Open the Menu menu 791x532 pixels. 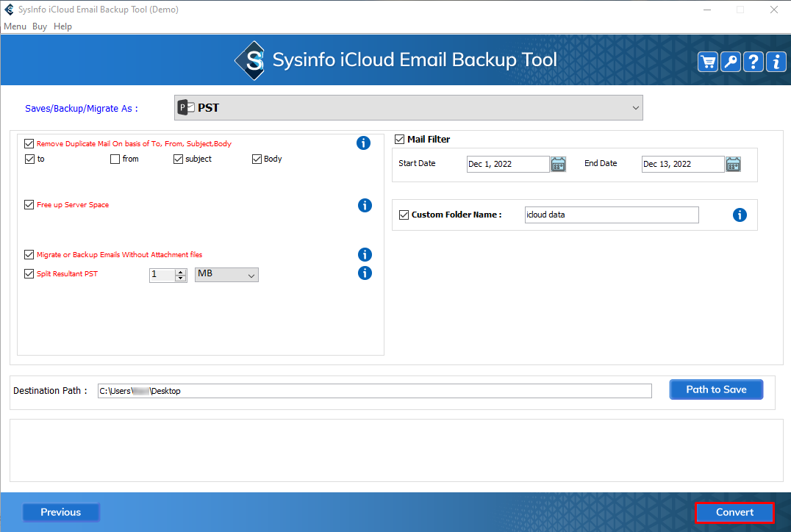coord(15,26)
